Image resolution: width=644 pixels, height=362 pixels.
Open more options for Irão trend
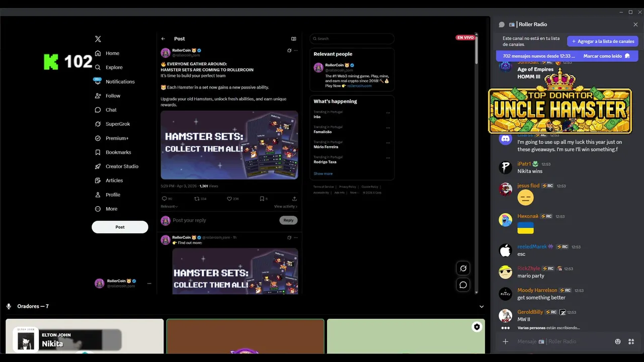pyautogui.click(x=388, y=113)
